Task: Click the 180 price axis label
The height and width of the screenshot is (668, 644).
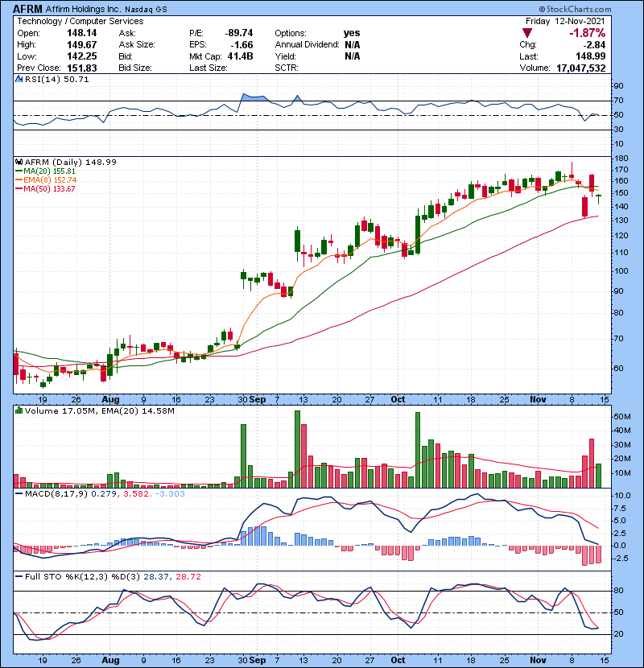Action: click(x=621, y=159)
